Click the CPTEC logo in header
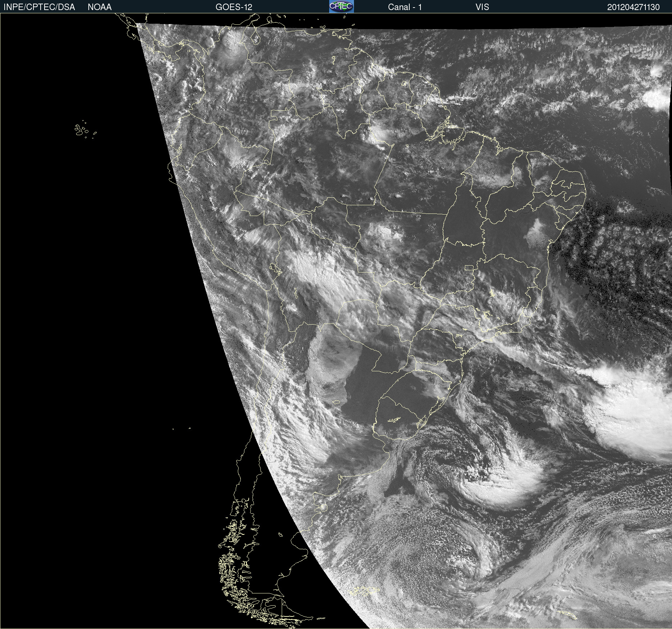672x629 pixels. [x=341, y=6]
